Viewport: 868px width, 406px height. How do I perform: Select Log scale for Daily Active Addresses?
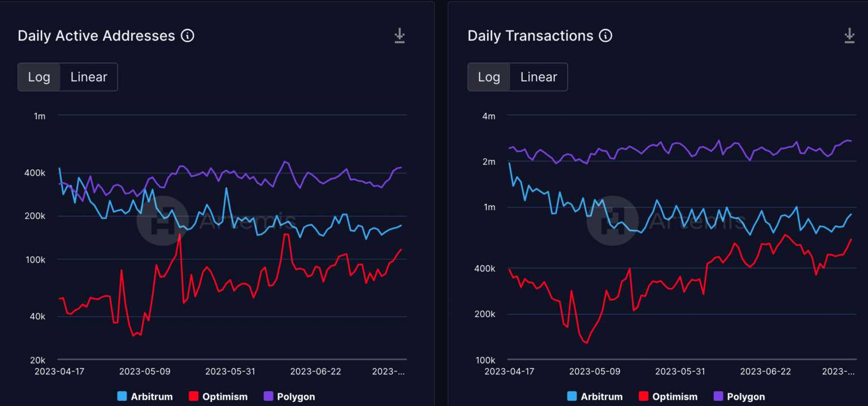[x=39, y=77]
